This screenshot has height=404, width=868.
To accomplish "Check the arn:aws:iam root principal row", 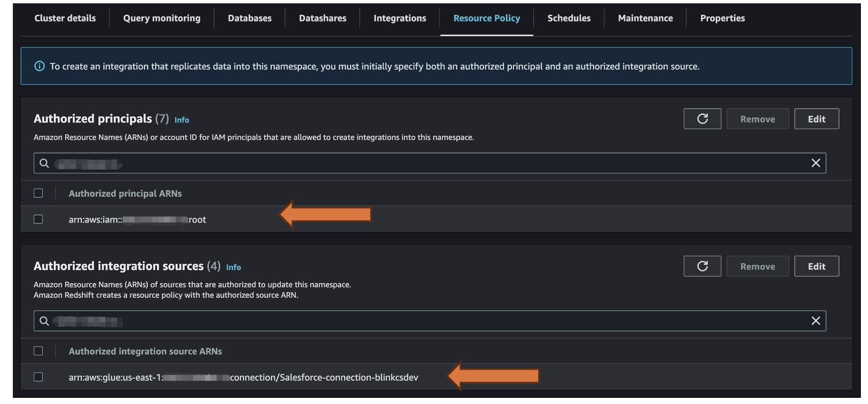I will click(39, 219).
